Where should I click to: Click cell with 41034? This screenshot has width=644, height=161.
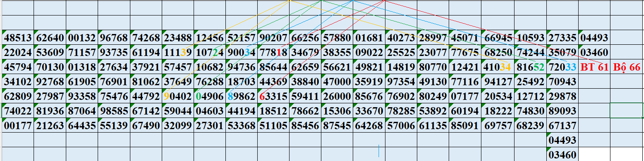click(x=497, y=67)
